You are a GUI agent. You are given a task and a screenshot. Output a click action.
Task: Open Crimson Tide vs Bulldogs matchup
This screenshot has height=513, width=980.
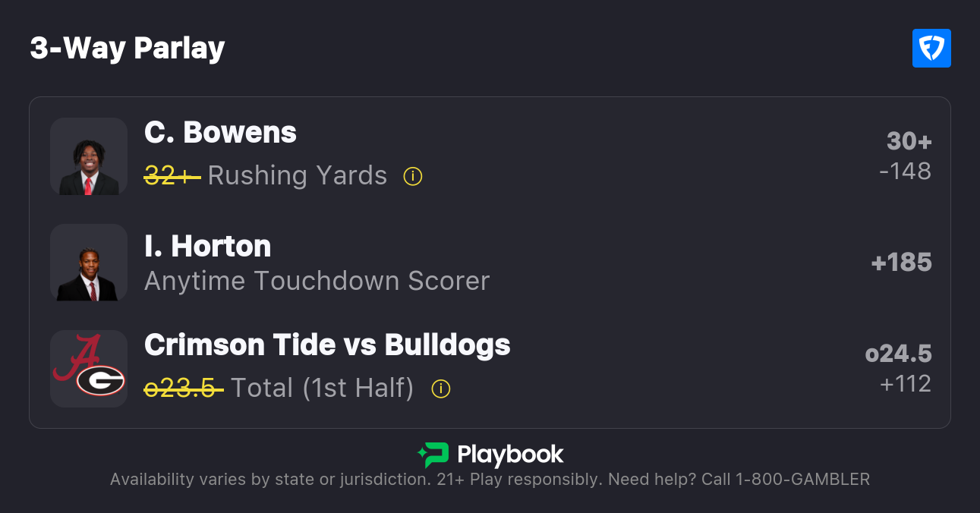point(327,345)
